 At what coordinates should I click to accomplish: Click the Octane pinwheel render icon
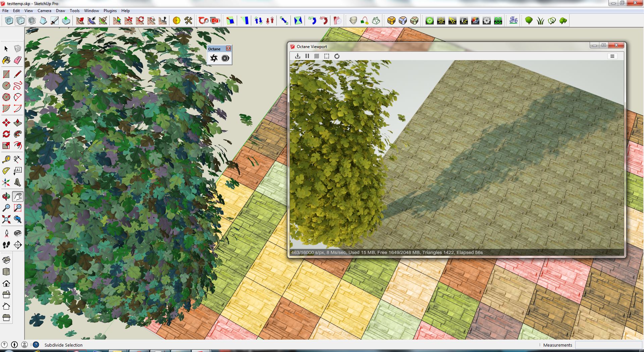tap(214, 58)
